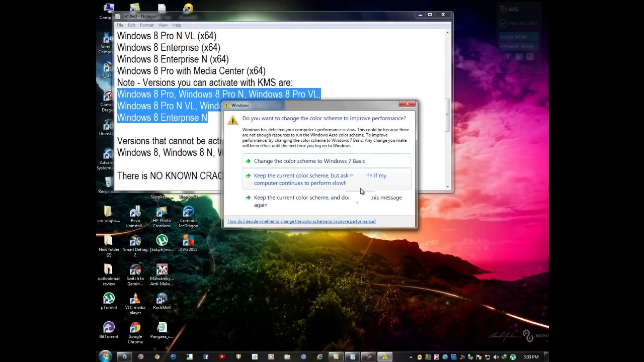Select Switch to Gaming desktop shortcut

click(x=135, y=275)
